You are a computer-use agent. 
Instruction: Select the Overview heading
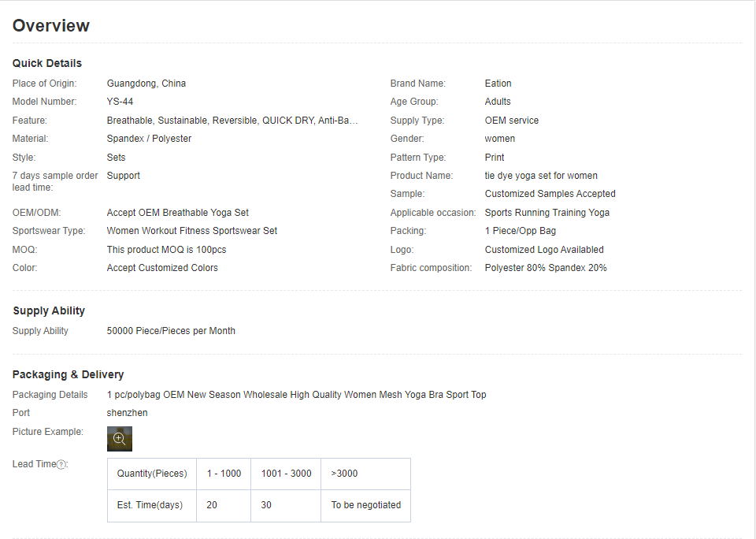point(51,25)
